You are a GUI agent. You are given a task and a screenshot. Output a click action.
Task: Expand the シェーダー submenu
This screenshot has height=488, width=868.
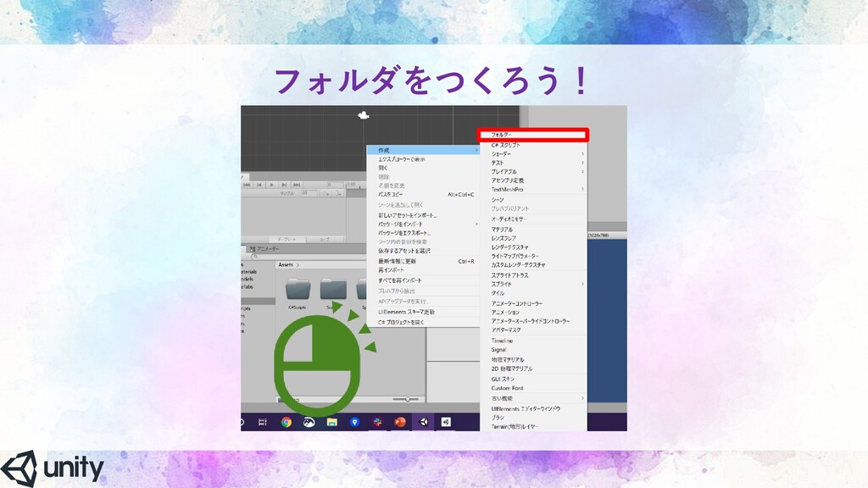pos(533,154)
